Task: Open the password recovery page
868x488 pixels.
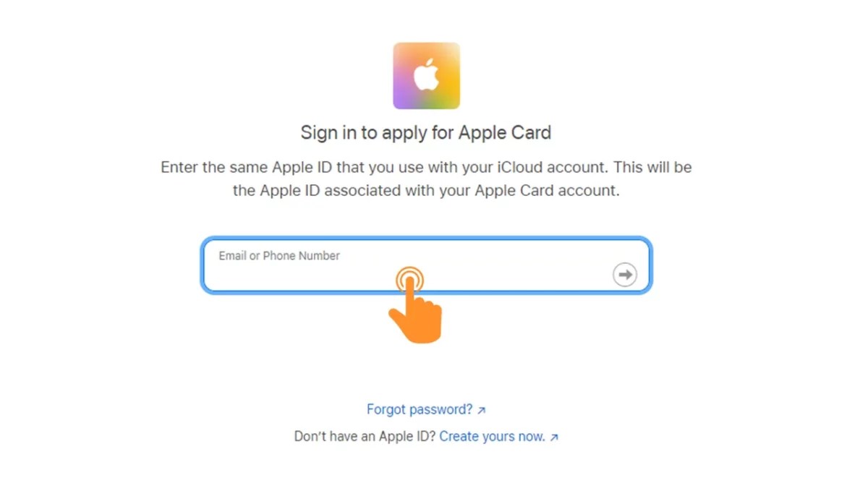Action: click(420, 409)
